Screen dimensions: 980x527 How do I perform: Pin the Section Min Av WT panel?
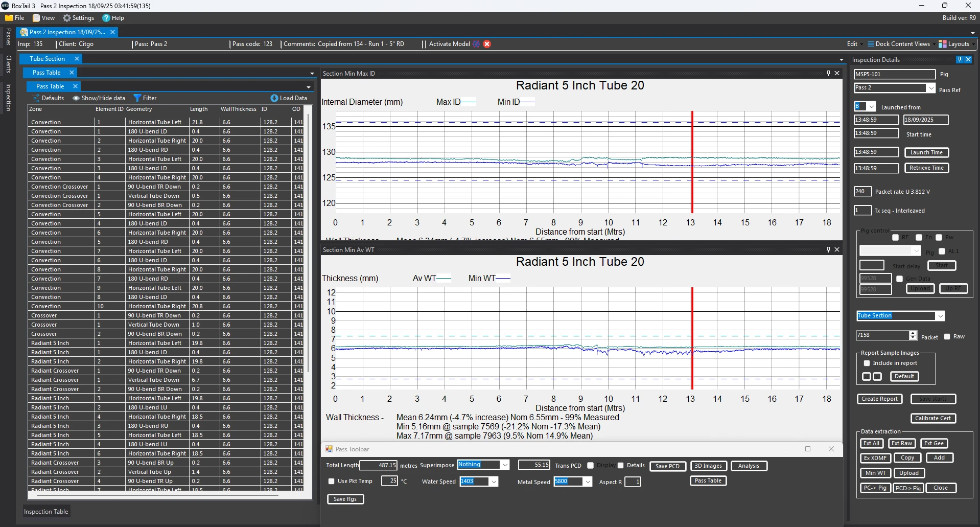(828, 249)
